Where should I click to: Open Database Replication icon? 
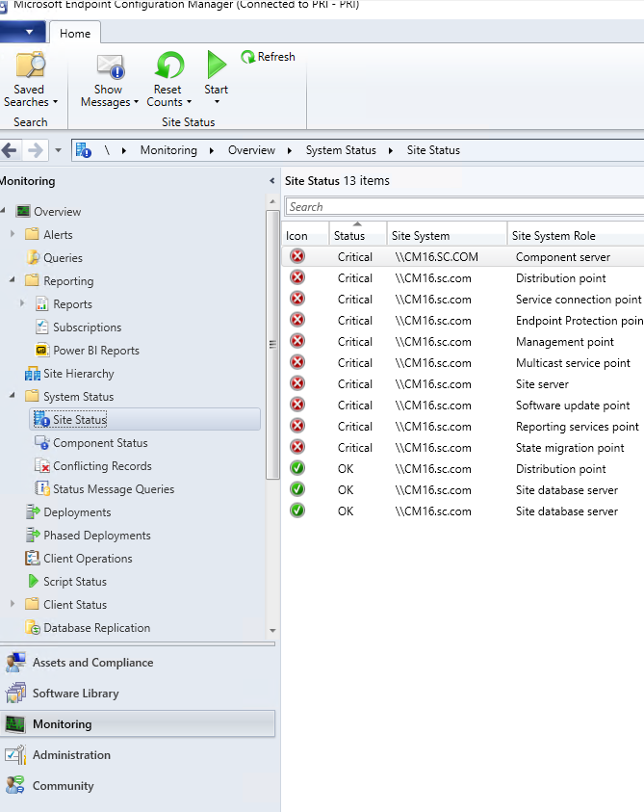click(x=33, y=628)
